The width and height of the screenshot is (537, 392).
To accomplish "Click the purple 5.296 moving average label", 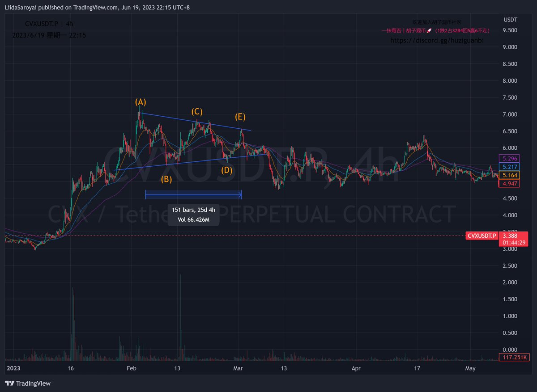I will pyautogui.click(x=509, y=159).
